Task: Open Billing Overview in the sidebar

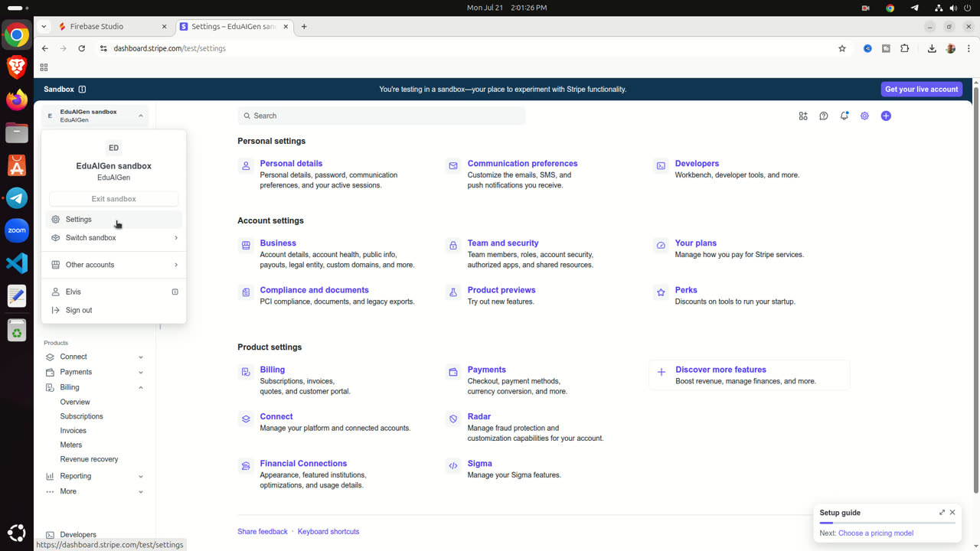Action: point(75,402)
